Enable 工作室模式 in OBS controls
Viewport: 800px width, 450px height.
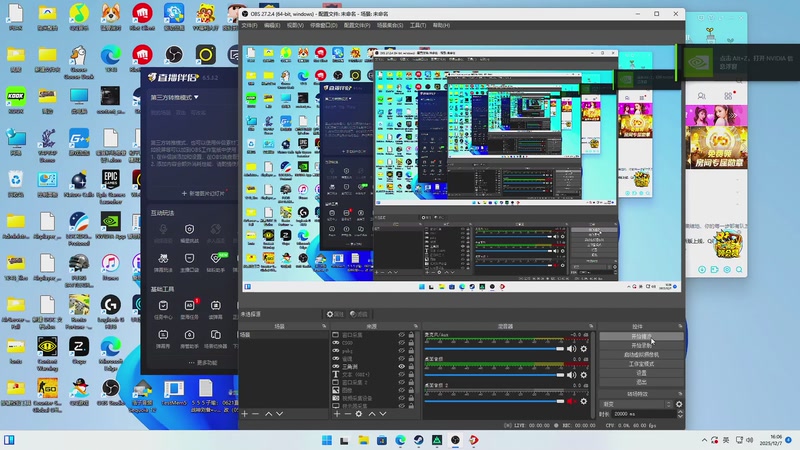pyautogui.click(x=641, y=364)
